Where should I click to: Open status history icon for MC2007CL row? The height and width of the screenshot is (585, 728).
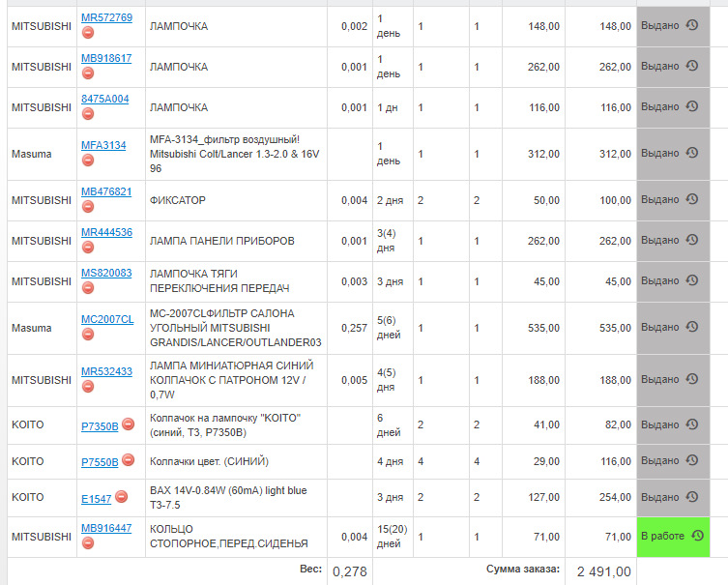pyautogui.click(x=692, y=327)
